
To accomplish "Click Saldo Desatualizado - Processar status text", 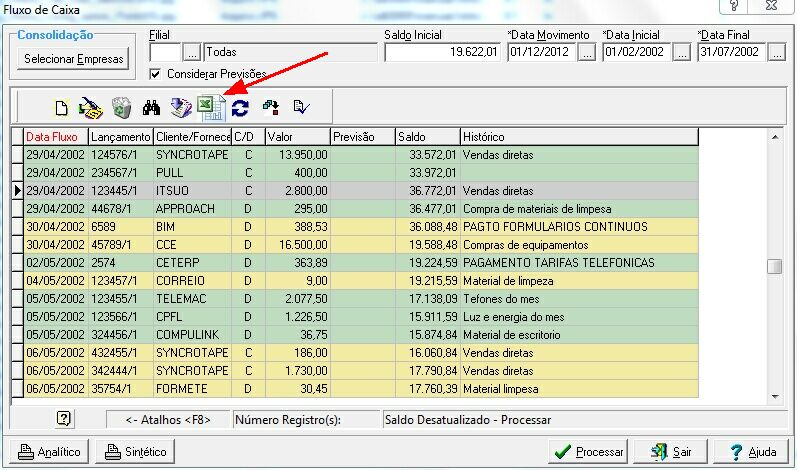I will tap(468, 420).
